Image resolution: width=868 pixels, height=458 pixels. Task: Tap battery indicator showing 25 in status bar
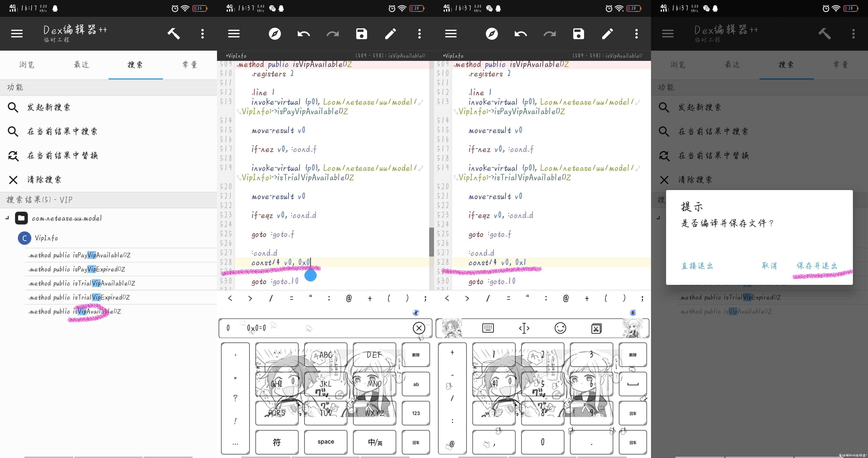pyautogui.click(x=200, y=8)
